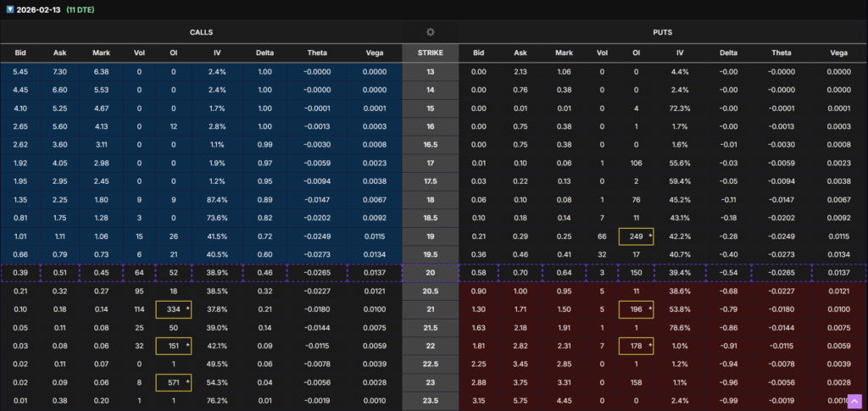Select the PUTS section header
The height and width of the screenshot is (411, 868).
coord(662,32)
